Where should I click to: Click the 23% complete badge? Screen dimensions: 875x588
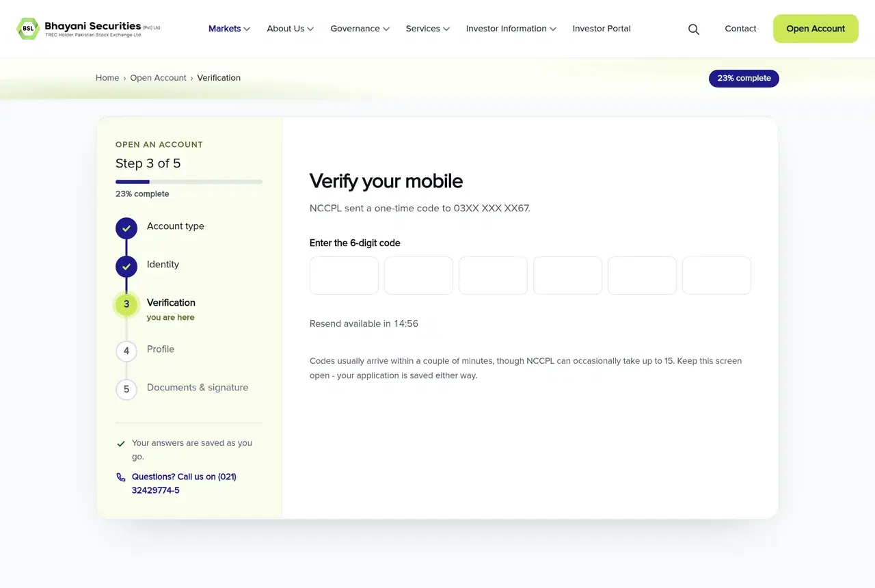click(x=744, y=79)
